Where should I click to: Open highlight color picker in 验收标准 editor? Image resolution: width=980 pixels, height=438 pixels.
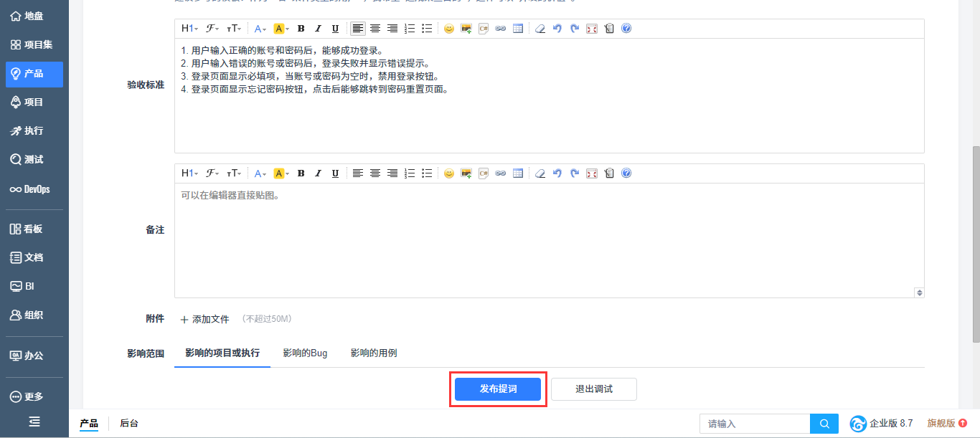tap(281, 29)
